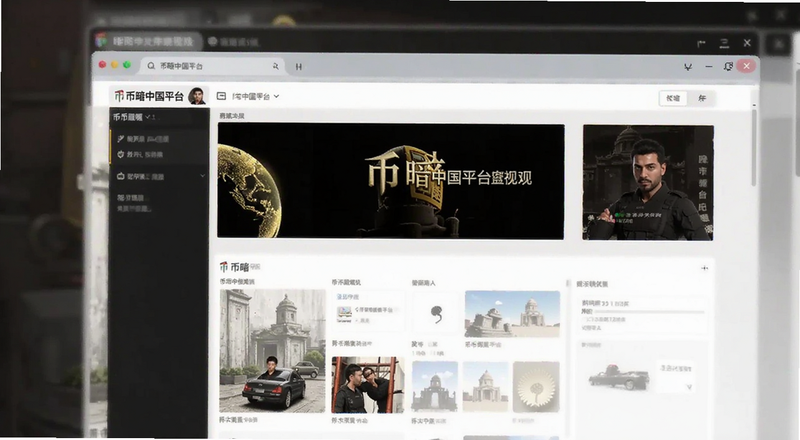This screenshot has width=800, height=440.
Task: Click the page's vertical scrollbar thumb
Action: click(x=754, y=148)
